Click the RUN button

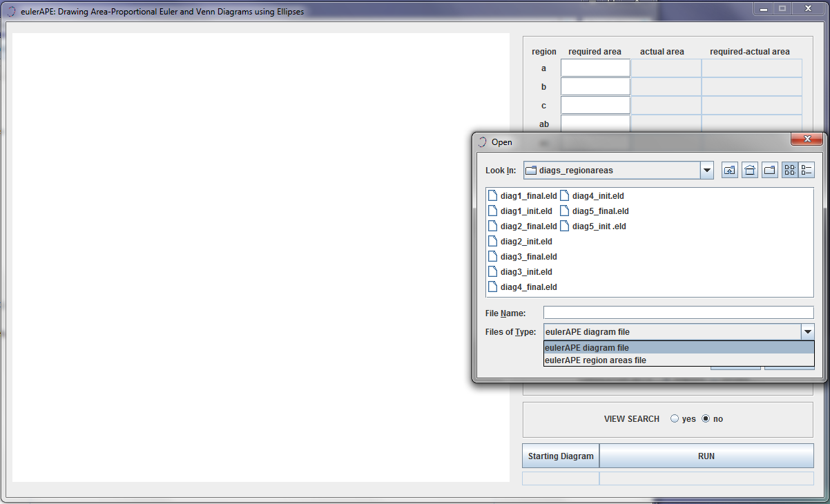706,456
